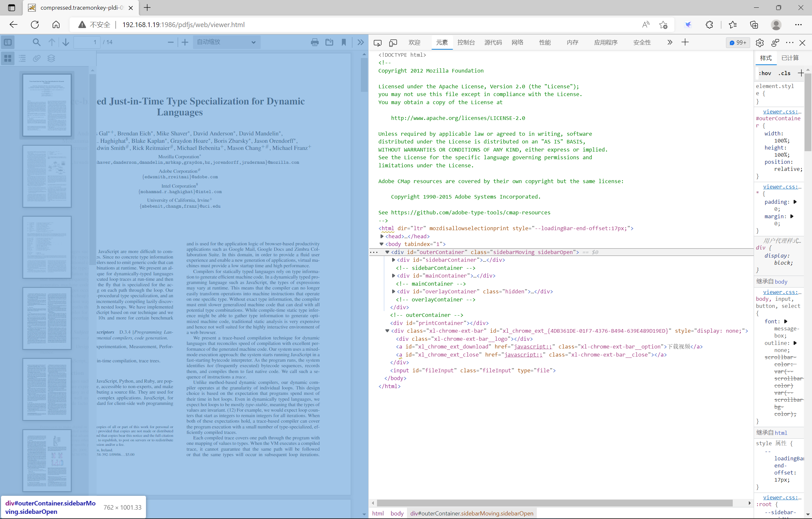This screenshot has height=519, width=812.
Task: Switch to the 元素 tab
Action: click(x=442, y=43)
